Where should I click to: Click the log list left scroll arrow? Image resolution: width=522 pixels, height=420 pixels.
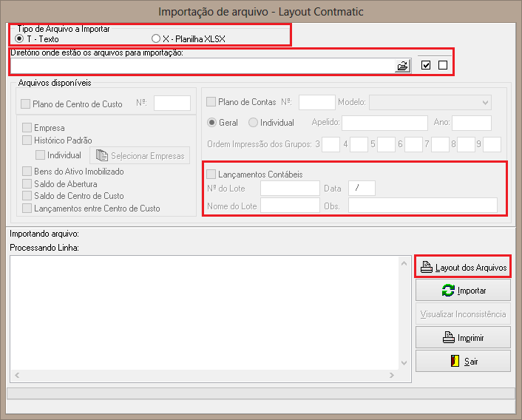click(x=17, y=376)
